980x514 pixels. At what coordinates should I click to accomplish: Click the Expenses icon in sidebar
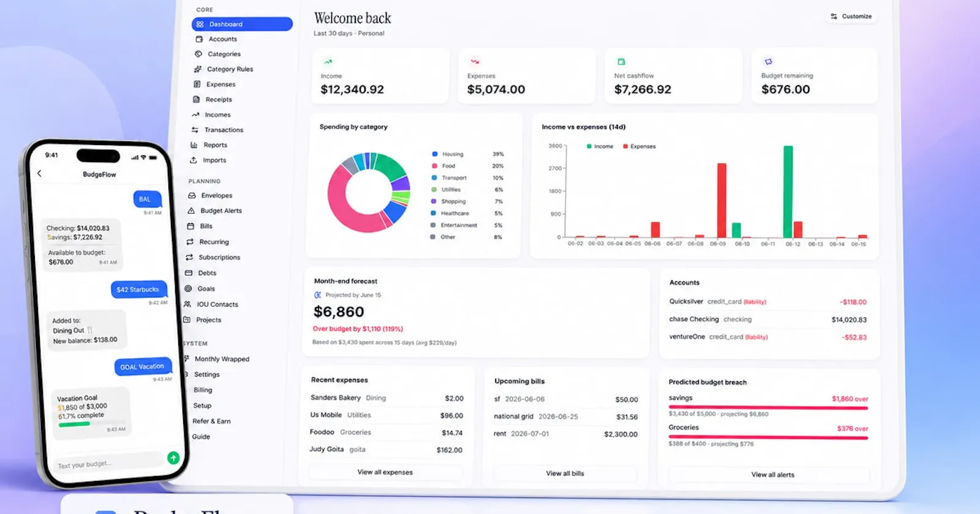click(197, 84)
